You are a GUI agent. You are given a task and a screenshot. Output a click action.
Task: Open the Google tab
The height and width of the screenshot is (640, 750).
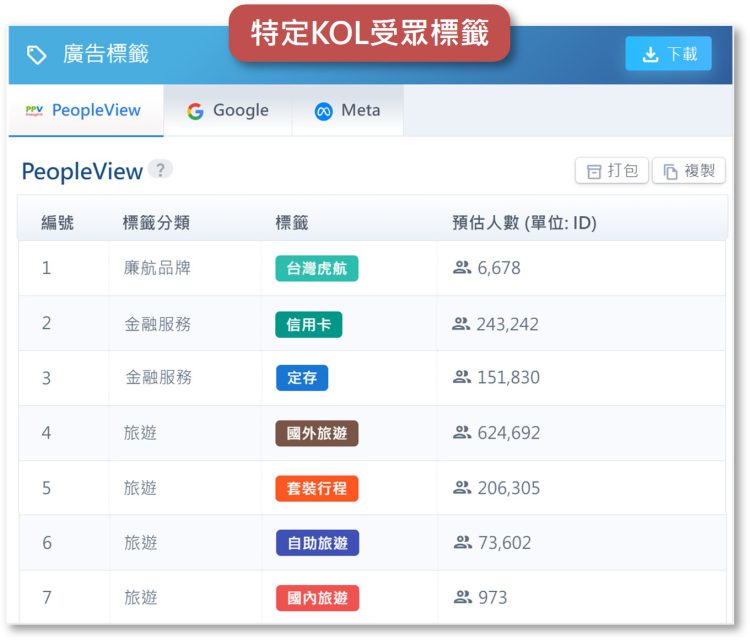tap(228, 110)
